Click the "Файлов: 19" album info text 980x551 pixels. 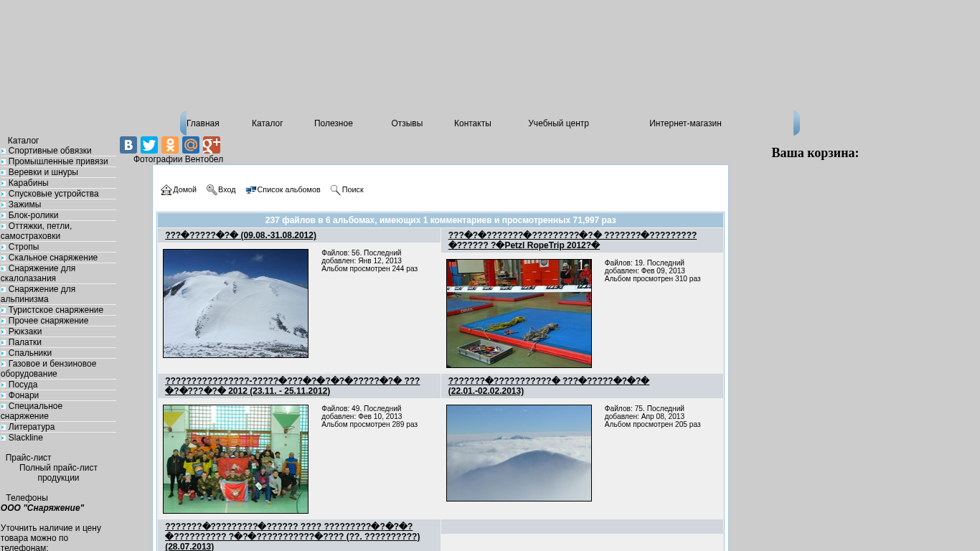(653, 270)
